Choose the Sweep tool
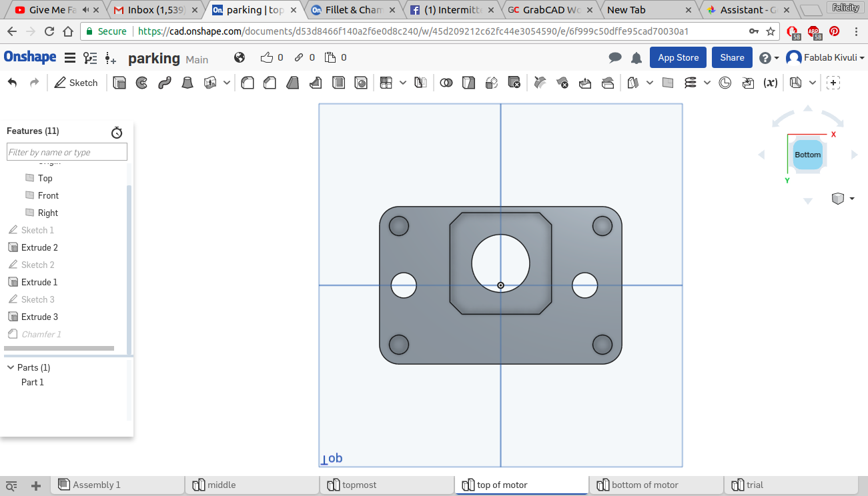Viewport: 868px width, 496px height. pyautogui.click(x=165, y=83)
